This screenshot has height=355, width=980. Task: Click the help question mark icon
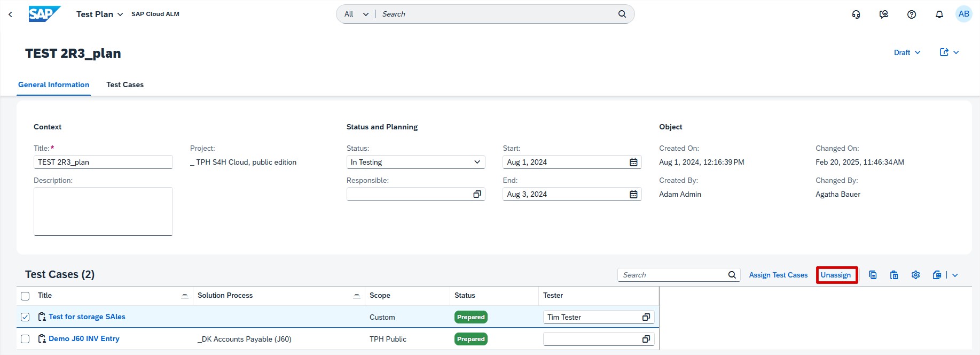pyautogui.click(x=912, y=14)
